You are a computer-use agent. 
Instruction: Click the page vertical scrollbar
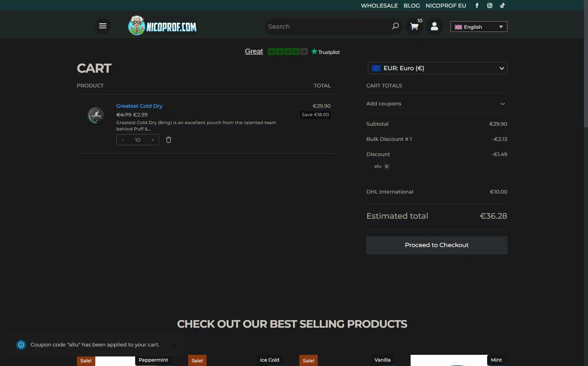pos(586,64)
